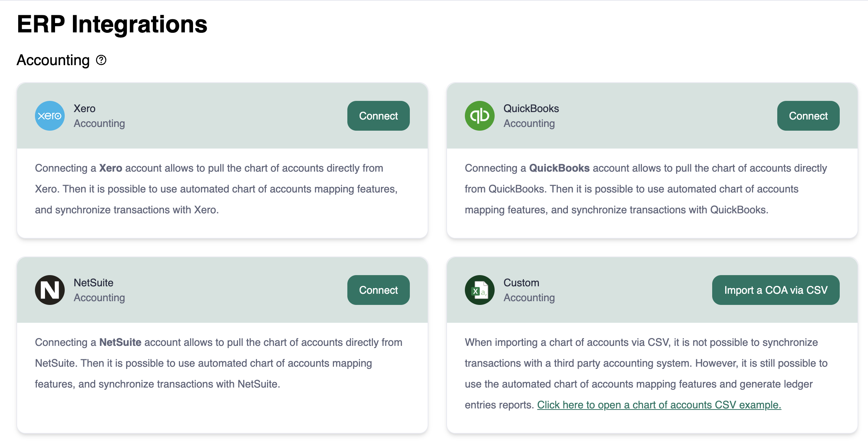Click the Custom card CSV description paragraph
Screen dimensions: 868x446
pyautogui.click(x=646, y=363)
